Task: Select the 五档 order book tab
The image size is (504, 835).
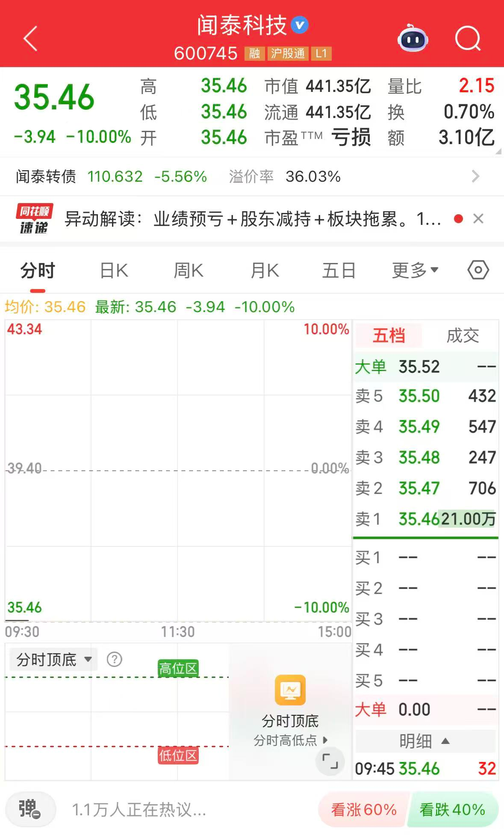Action: point(389,336)
